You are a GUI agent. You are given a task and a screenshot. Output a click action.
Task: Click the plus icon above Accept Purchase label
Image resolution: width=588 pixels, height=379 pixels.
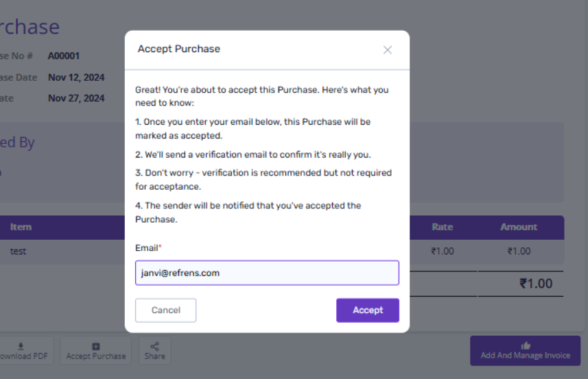[x=95, y=346]
